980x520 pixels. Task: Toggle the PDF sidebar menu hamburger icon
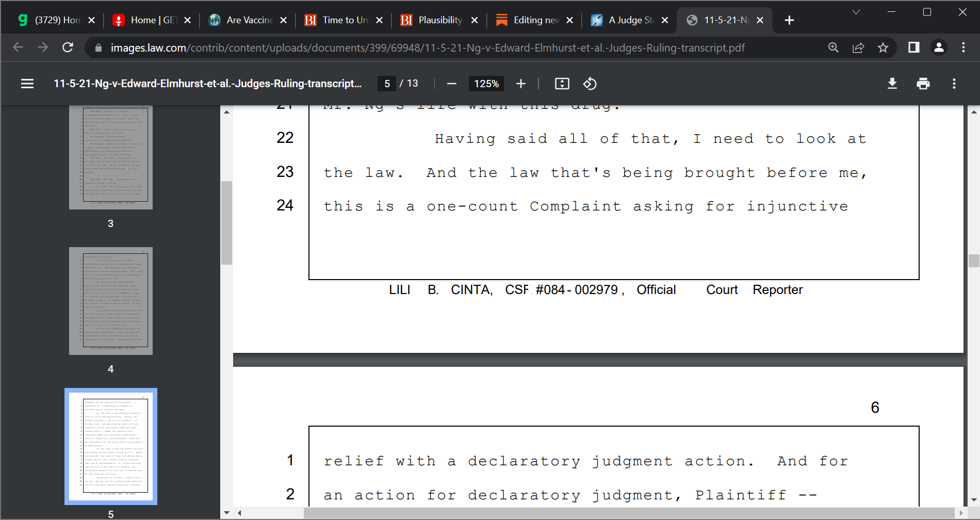(27, 84)
